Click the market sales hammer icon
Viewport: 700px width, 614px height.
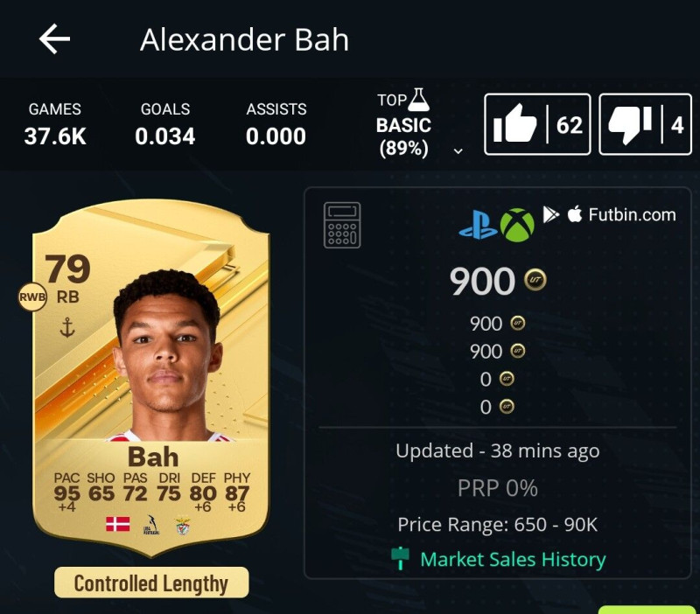click(x=400, y=558)
